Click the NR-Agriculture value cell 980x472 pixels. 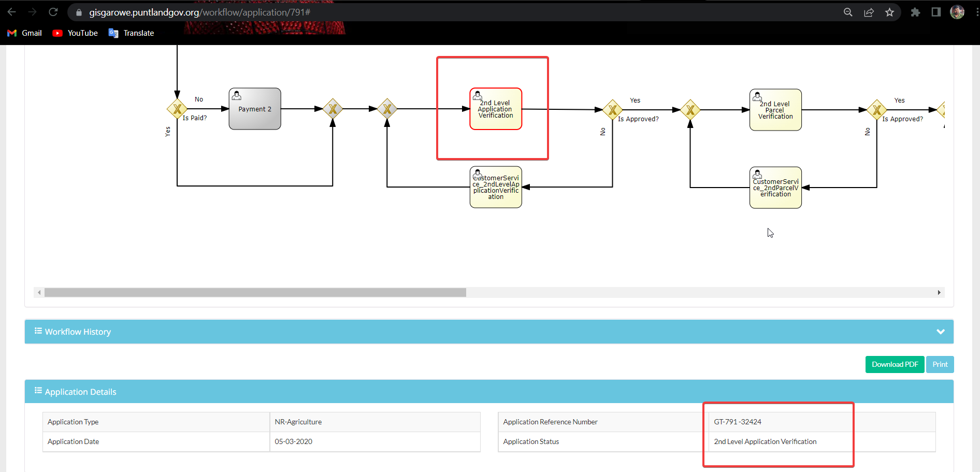coord(375,422)
